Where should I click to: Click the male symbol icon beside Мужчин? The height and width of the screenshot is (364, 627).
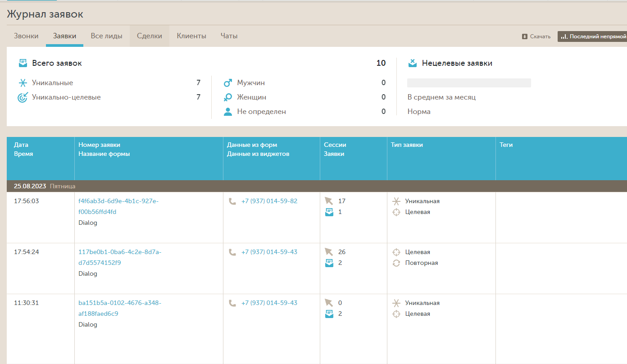click(x=228, y=83)
